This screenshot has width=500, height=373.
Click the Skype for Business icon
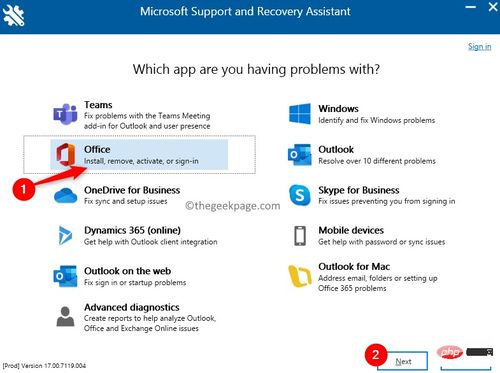click(x=300, y=195)
